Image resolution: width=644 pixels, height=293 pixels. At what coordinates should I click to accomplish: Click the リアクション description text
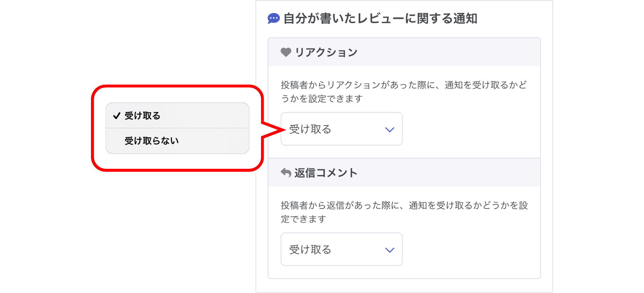click(x=404, y=92)
